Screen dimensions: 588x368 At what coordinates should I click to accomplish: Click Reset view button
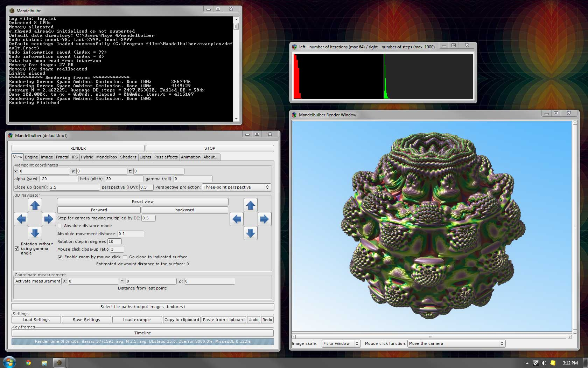point(143,202)
